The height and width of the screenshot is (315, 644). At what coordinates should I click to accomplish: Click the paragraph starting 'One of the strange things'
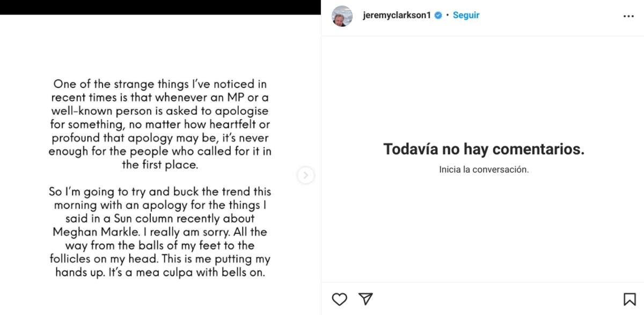(x=160, y=124)
